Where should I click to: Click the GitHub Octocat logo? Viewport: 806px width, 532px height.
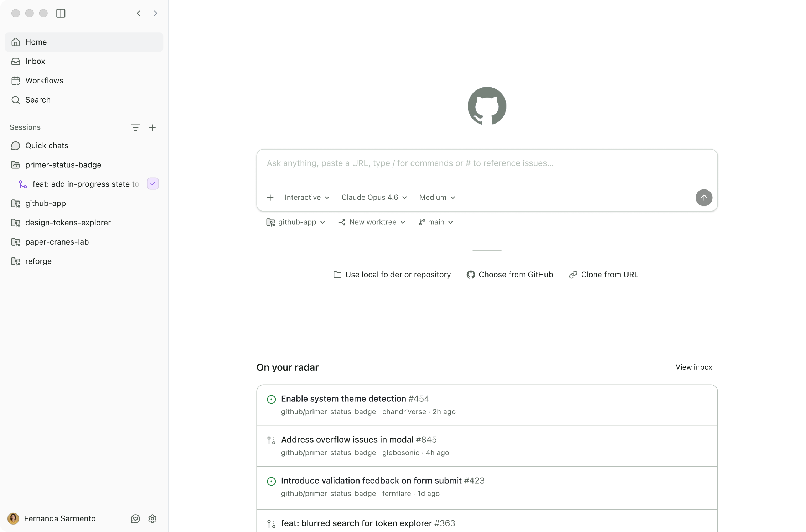click(x=487, y=106)
